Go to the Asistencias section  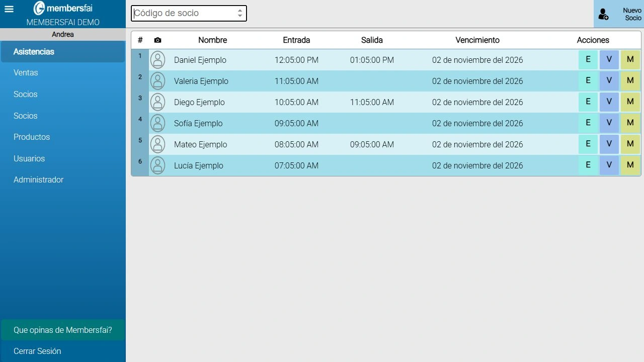click(63, 52)
